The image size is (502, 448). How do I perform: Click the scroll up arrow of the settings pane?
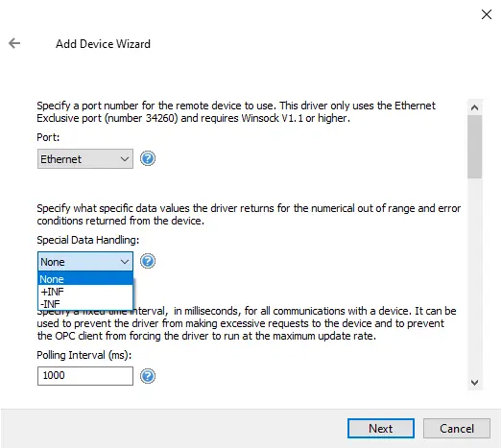point(474,107)
